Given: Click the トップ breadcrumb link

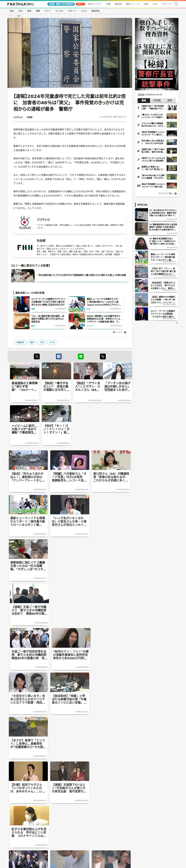Looking at the screenshot, I should [10, 16].
